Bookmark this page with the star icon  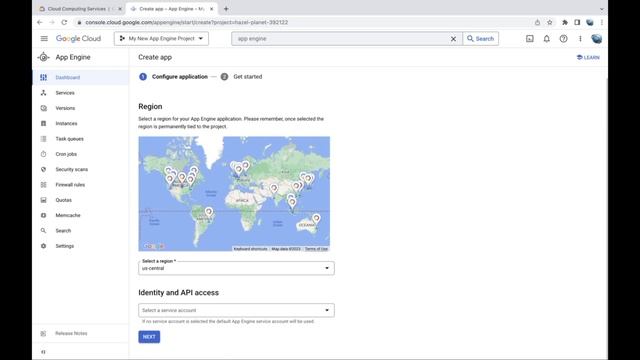tap(550, 22)
